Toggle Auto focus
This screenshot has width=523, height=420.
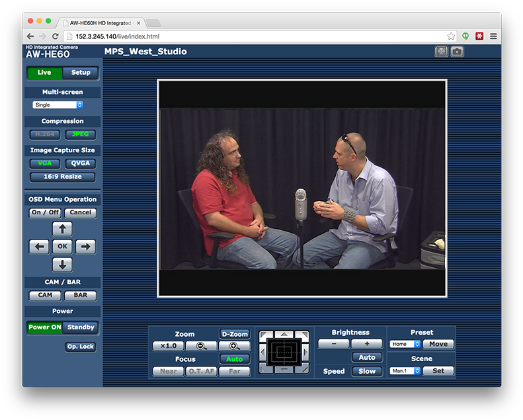(x=235, y=359)
